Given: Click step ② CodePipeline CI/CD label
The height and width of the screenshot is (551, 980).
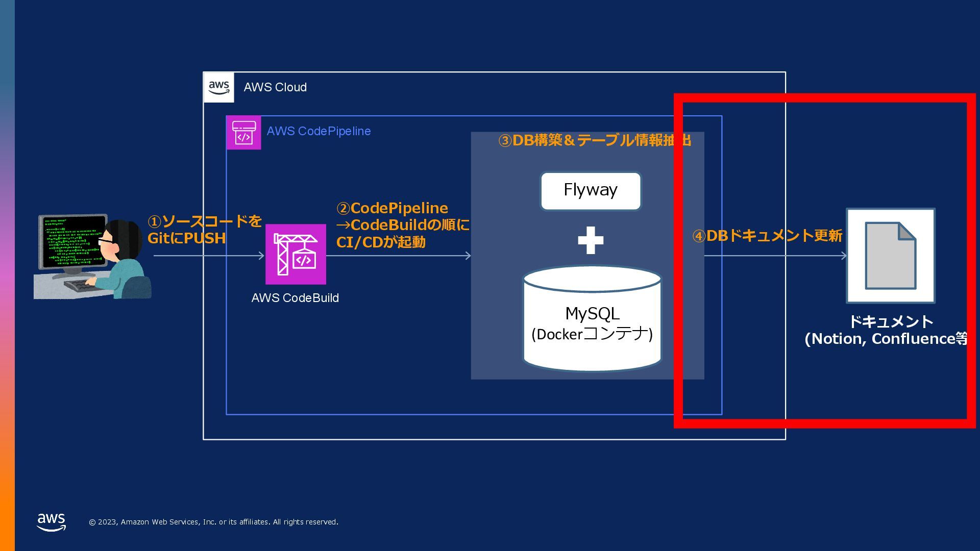Looking at the screenshot, I should [402, 225].
